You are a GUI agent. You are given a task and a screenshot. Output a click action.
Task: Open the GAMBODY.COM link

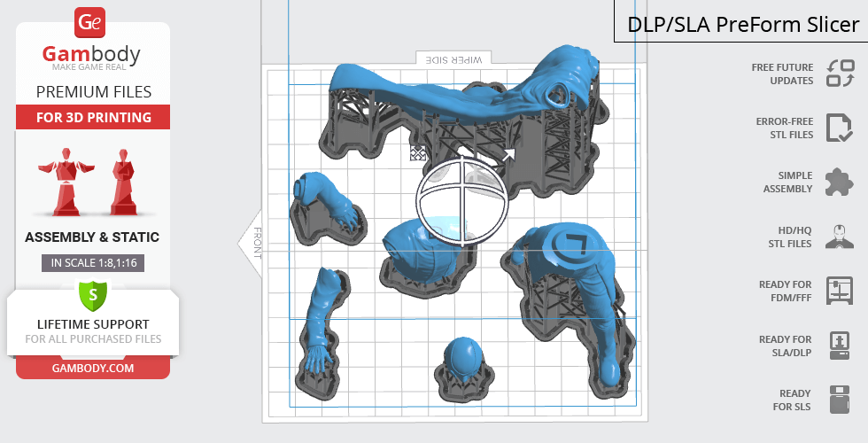point(93,368)
